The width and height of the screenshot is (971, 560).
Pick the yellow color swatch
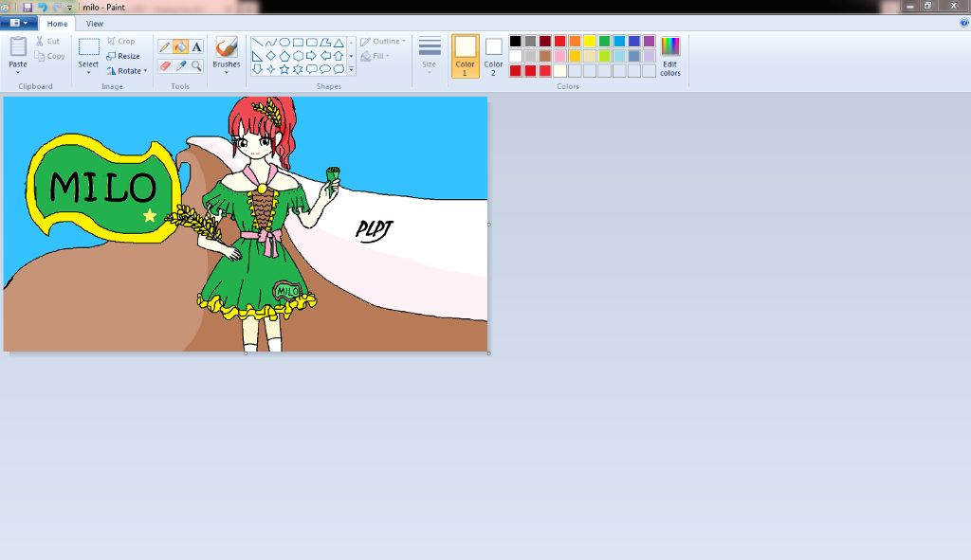[x=590, y=41]
